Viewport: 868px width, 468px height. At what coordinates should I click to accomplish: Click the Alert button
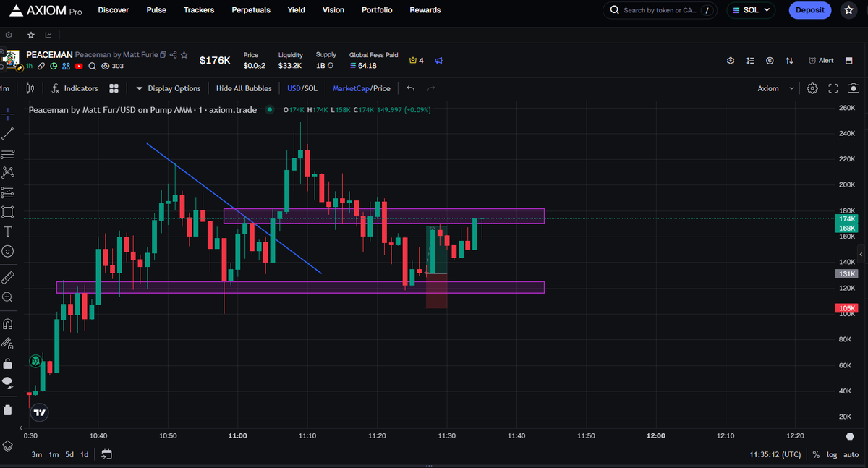[x=821, y=61]
